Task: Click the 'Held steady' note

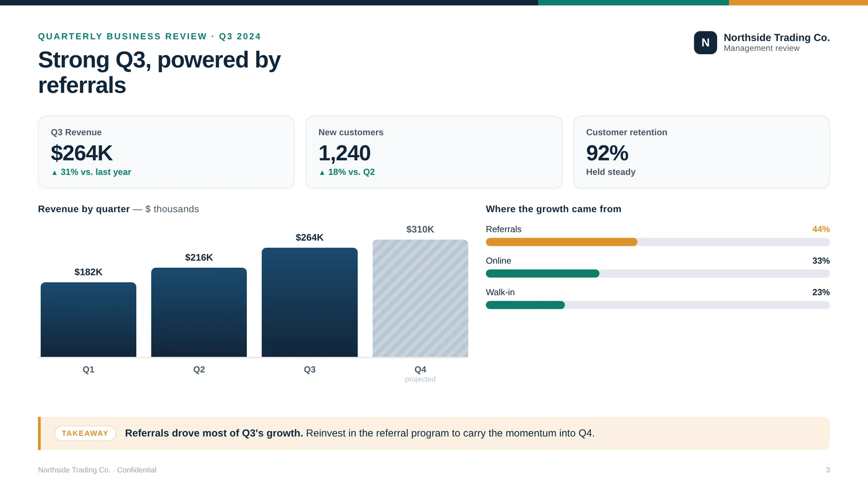Action: [x=610, y=172]
